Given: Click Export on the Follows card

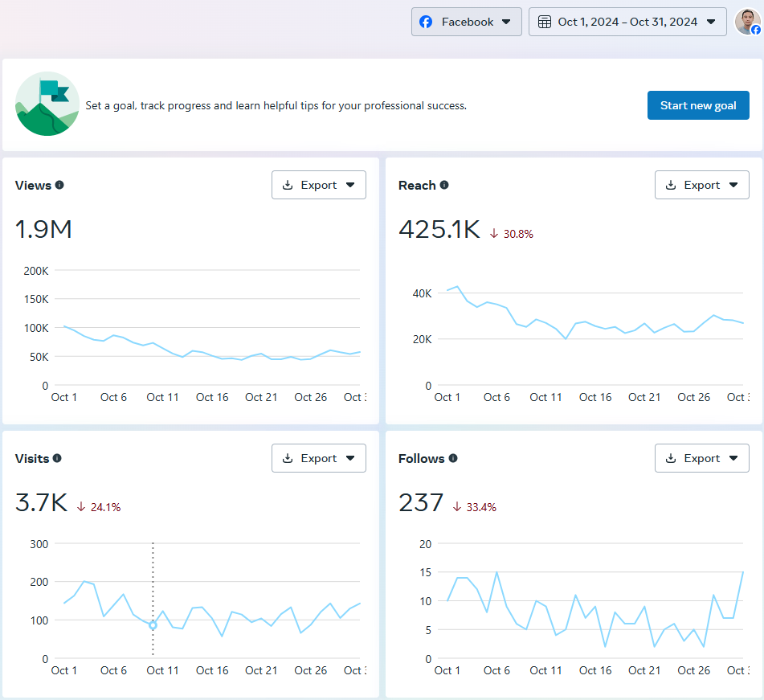Looking at the screenshot, I should pyautogui.click(x=702, y=458).
